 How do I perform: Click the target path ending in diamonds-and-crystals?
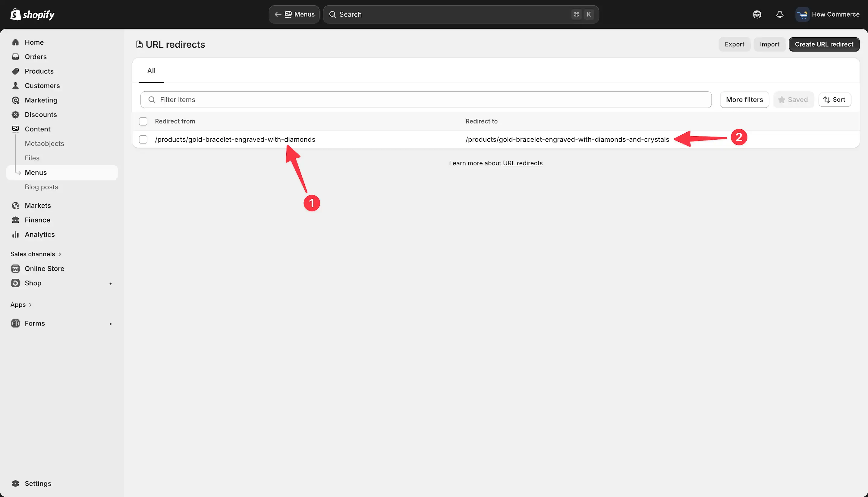[567, 139]
